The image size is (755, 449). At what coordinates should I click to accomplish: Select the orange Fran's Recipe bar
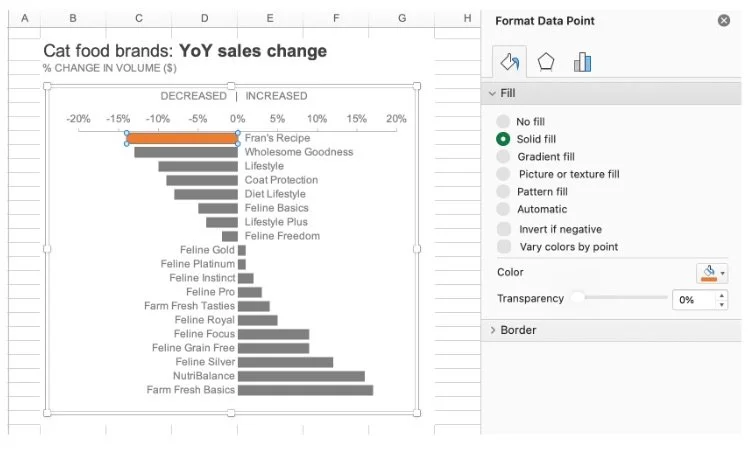coord(182,138)
